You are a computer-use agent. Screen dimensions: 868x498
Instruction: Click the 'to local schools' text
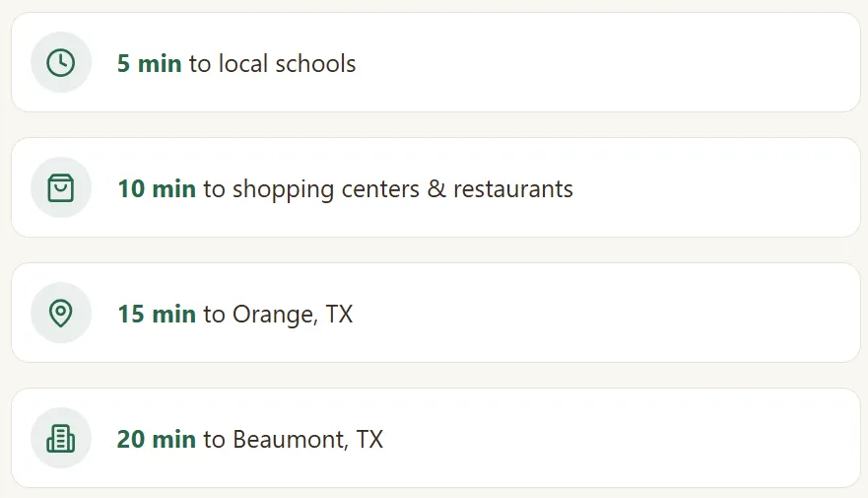click(272, 64)
